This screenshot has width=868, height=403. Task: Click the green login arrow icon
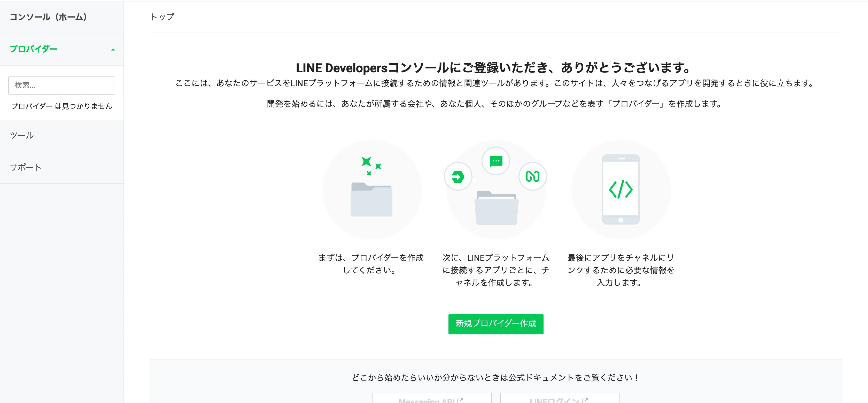(x=458, y=176)
